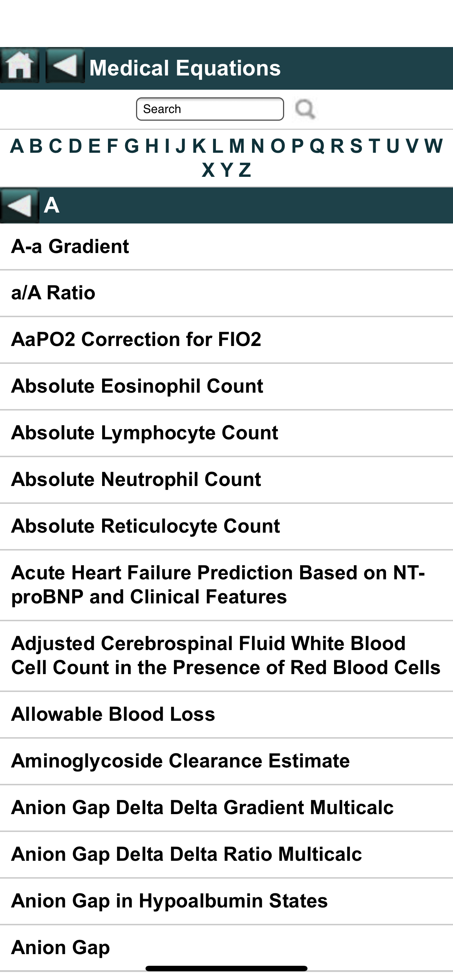This screenshot has height=980, width=453.
Task: Open Aminoglycoside Clearance Estimate
Action: pos(226,761)
